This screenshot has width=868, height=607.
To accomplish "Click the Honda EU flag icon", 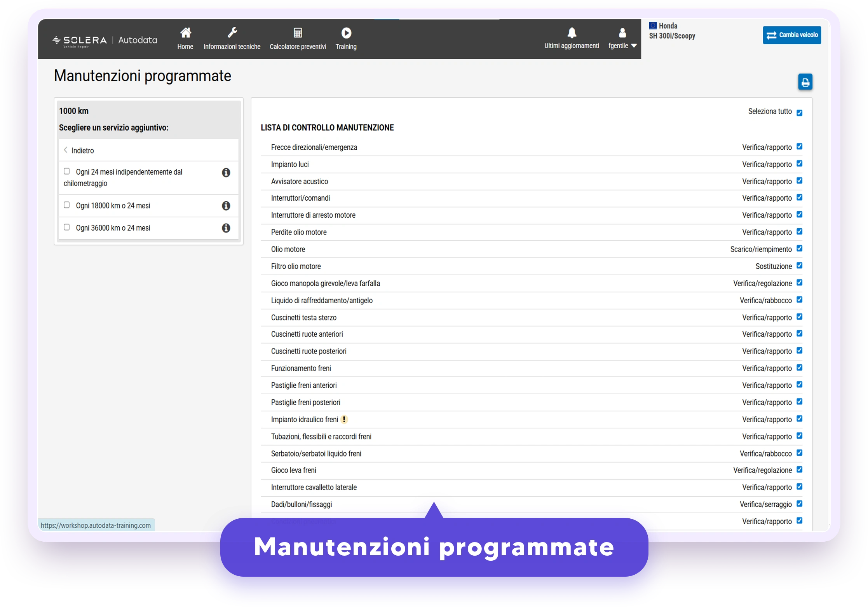I will tap(653, 26).
